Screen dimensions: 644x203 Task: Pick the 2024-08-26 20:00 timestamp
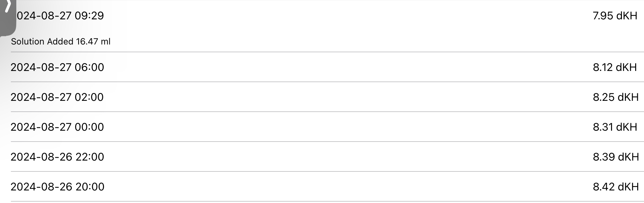coord(57,187)
